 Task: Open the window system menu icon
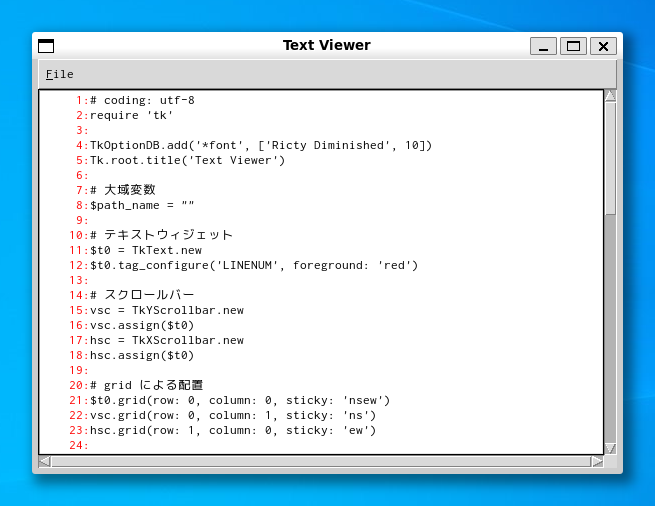(46, 46)
